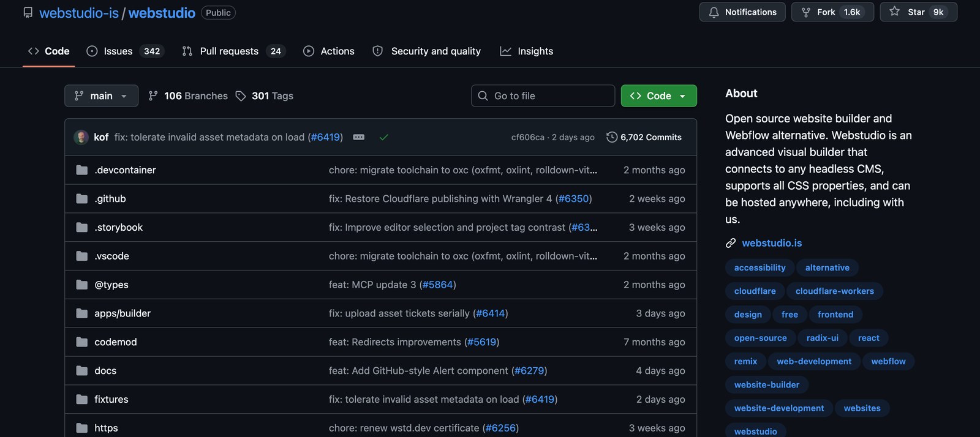
Task: Open commit hash cf606ca
Action: pos(527,137)
